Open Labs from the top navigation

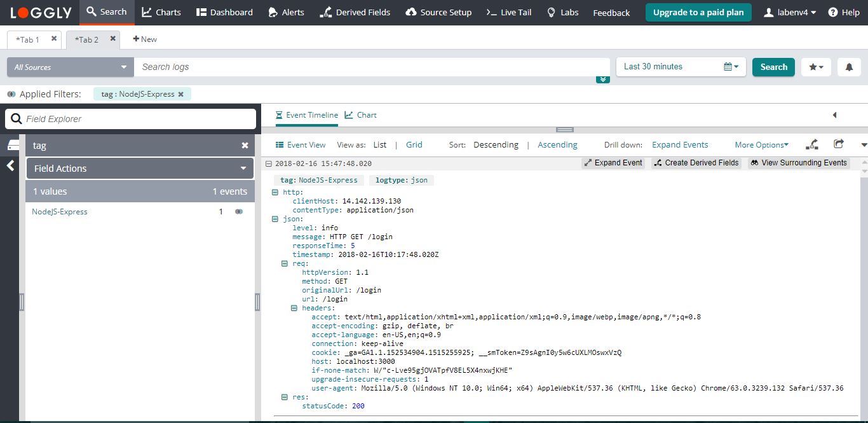click(x=562, y=12)
